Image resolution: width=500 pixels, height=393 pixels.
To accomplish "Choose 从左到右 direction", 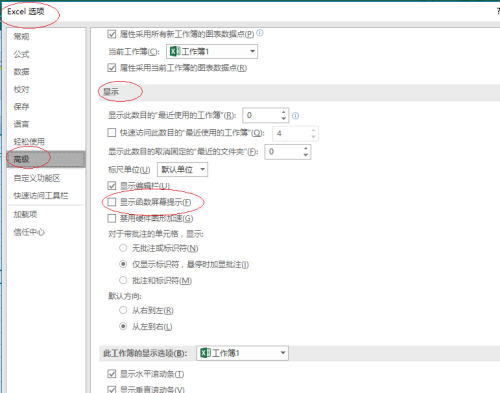I will click(123, 326).
